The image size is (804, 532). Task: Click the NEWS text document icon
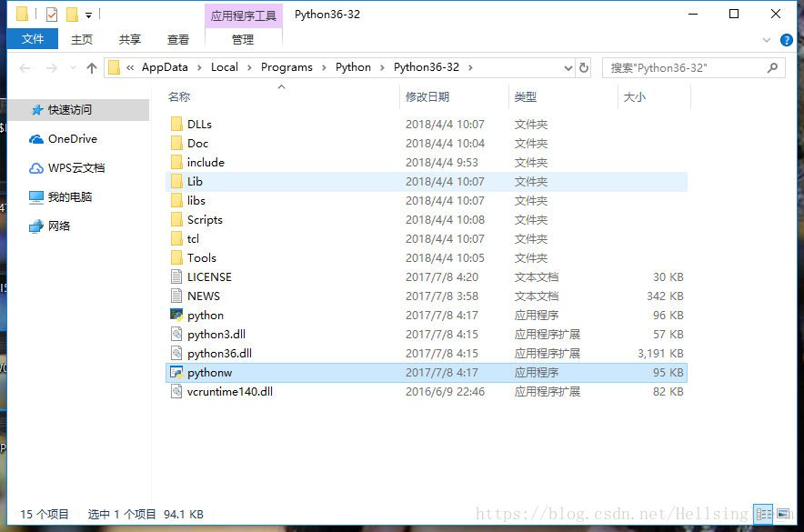pos(176,296)
